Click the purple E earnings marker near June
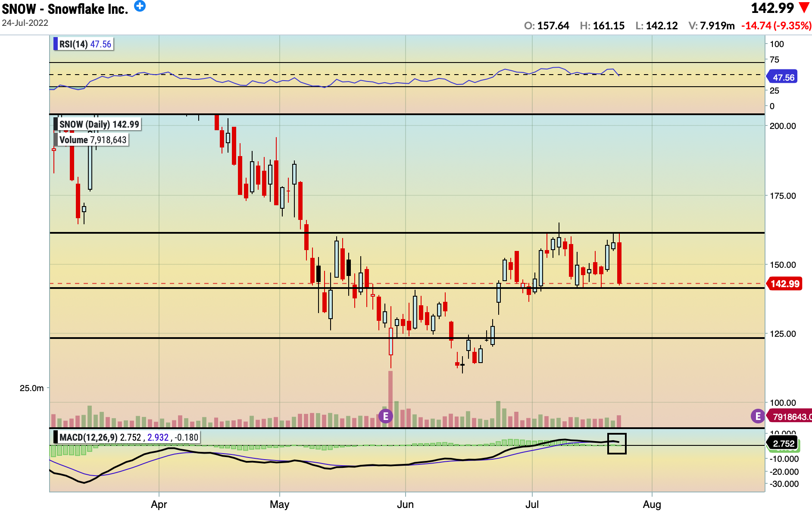Screen dimensions: 812x520 click(386, 416)
